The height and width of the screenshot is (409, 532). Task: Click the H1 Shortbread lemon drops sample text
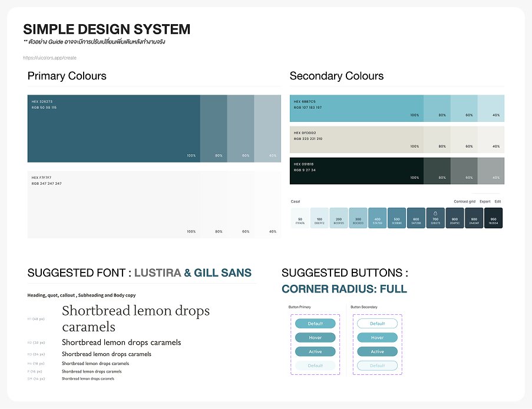(136, 318)
